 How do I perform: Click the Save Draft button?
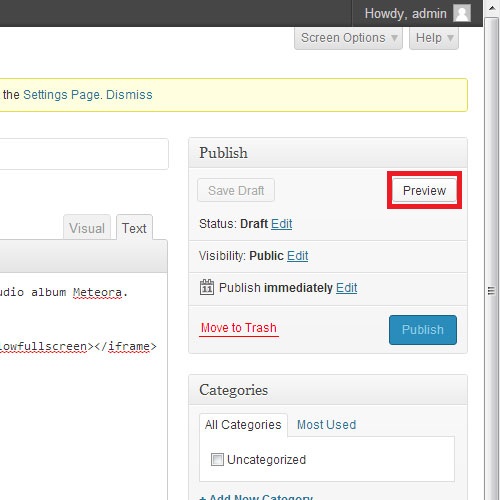point(236,190)
